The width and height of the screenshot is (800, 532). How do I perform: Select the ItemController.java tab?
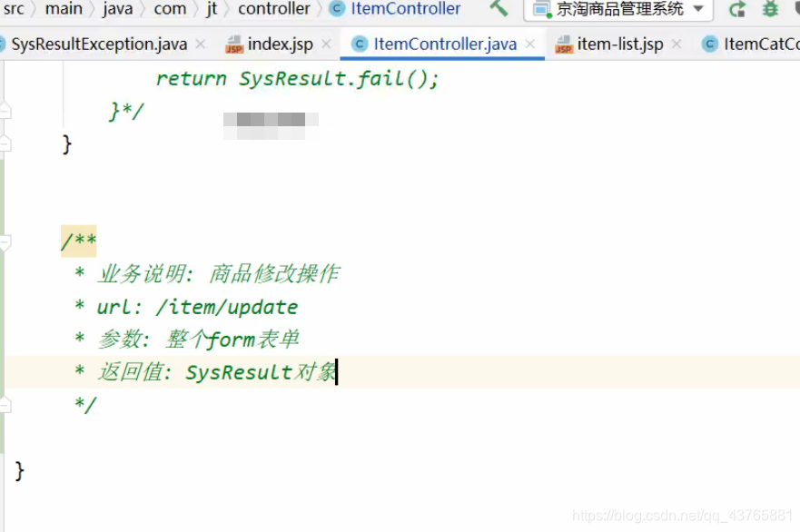click(445, 44)
